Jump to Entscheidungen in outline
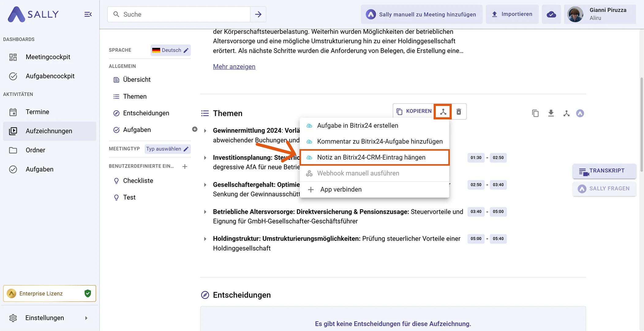This screenshot has height=331, width=644. (x=146, y=113)
